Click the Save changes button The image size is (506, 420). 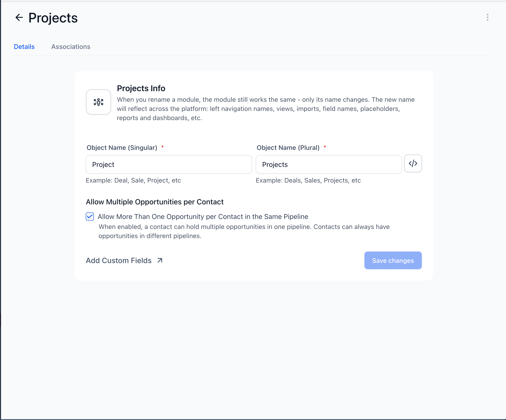(393, 261)
